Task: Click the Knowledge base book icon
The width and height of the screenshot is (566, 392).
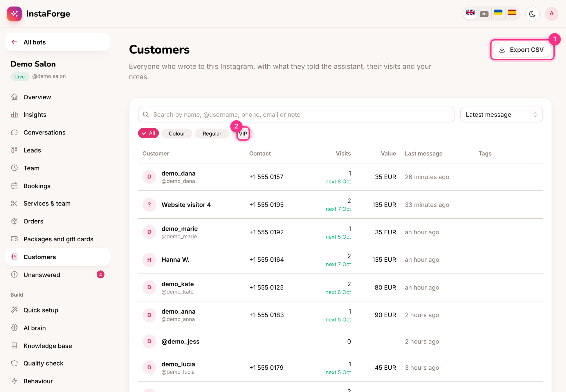Action: pos(14,346)
